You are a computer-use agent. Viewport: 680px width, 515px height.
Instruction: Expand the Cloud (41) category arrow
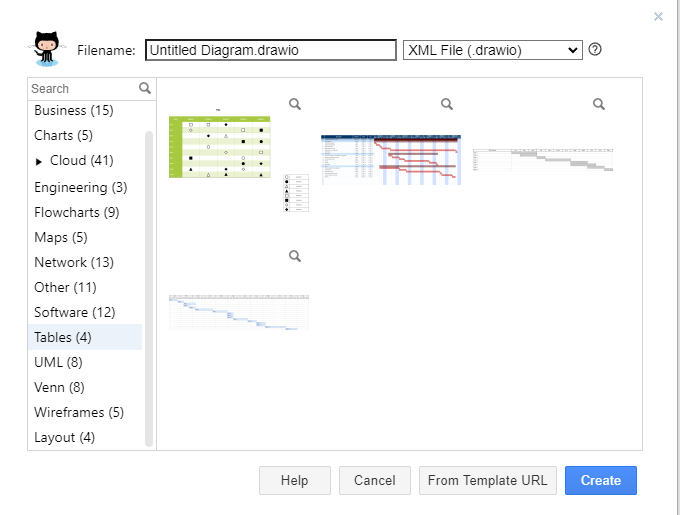(39, 162)
